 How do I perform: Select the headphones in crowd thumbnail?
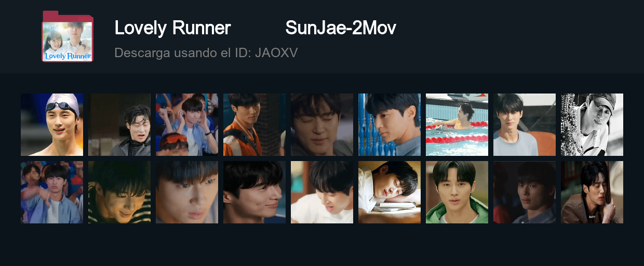pyautogui.click(x=187, y=125)
